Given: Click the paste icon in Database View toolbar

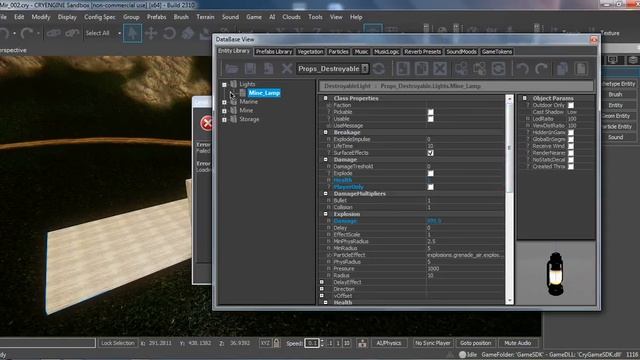Looking at the screenshot, I should pyautogui.click(x=581, y=69).
